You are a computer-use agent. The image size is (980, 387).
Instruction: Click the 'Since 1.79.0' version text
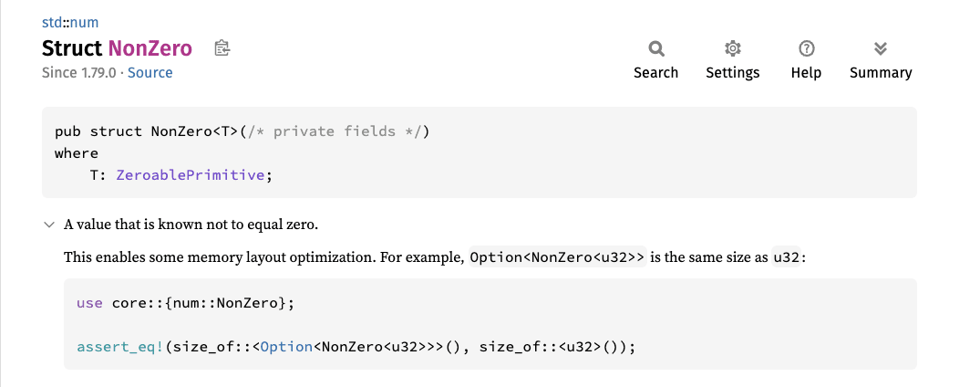pos(80,73)
